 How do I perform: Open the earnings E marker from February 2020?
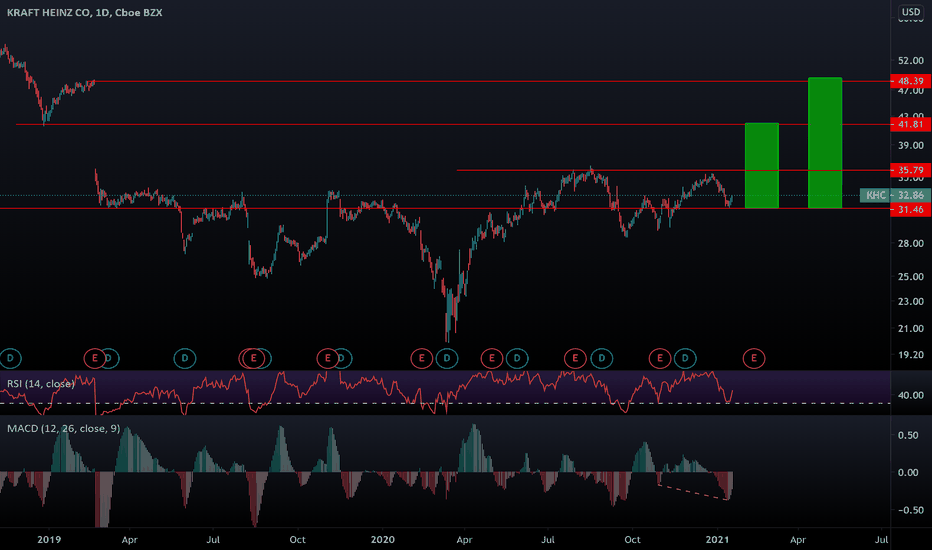click(x=422, y=358)
